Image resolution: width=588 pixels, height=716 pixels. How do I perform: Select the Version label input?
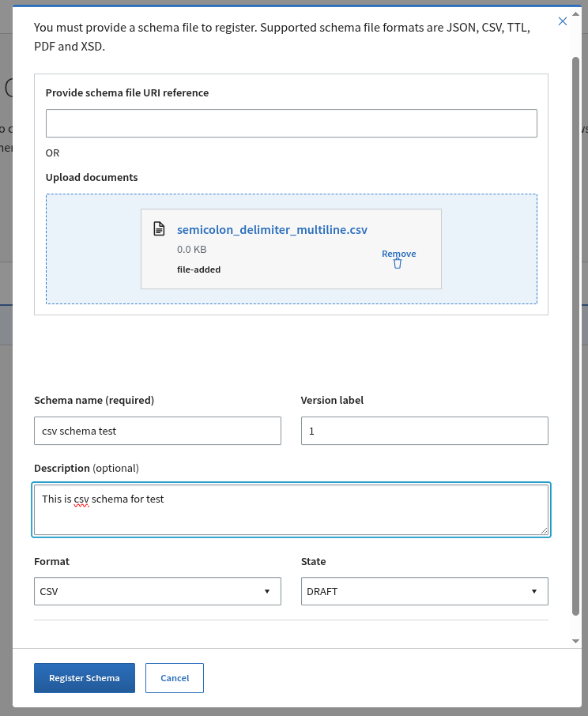pos(424,431)
